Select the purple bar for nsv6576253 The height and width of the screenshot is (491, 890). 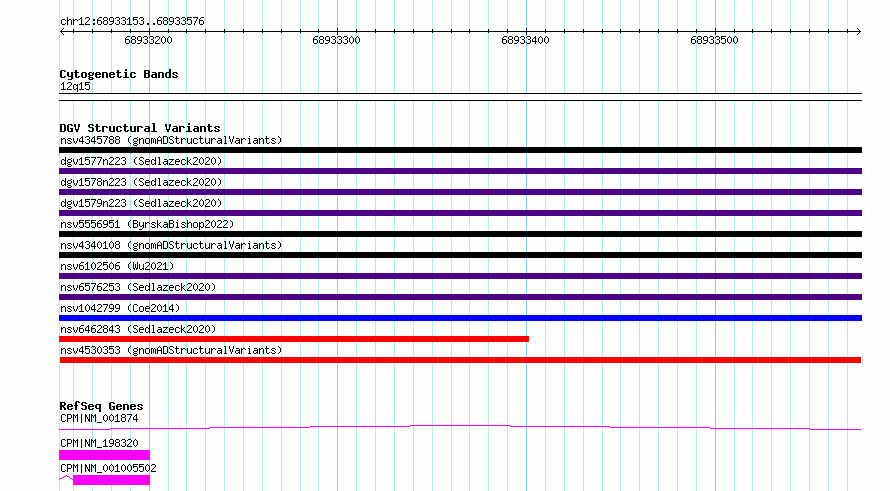(460, 297)
